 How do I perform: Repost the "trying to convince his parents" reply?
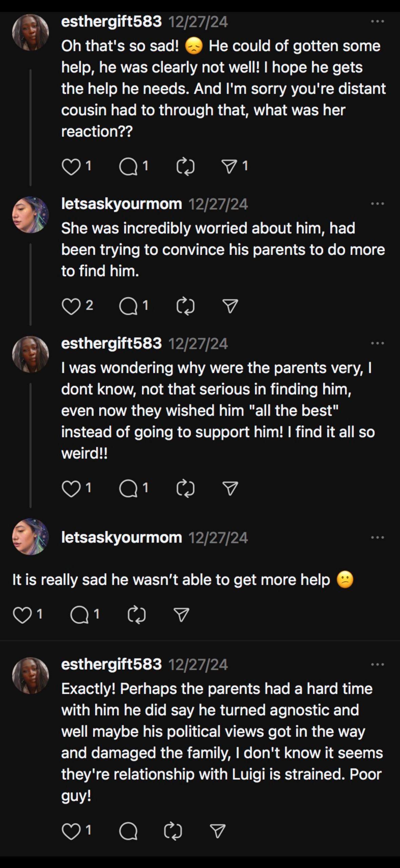186,306
